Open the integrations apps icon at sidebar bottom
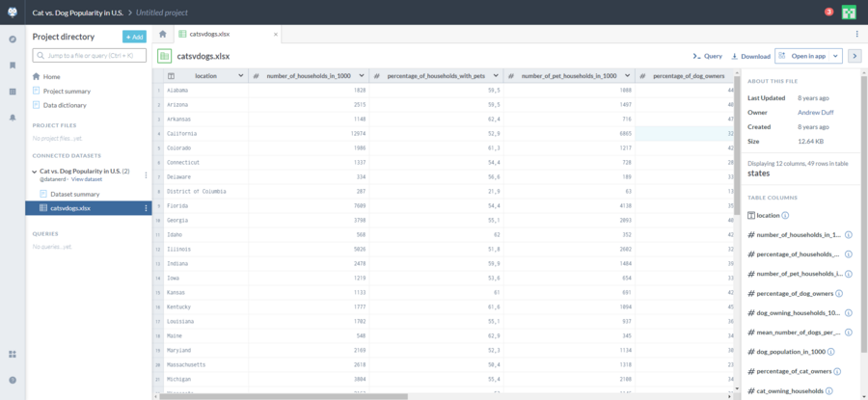 [13, 354]
